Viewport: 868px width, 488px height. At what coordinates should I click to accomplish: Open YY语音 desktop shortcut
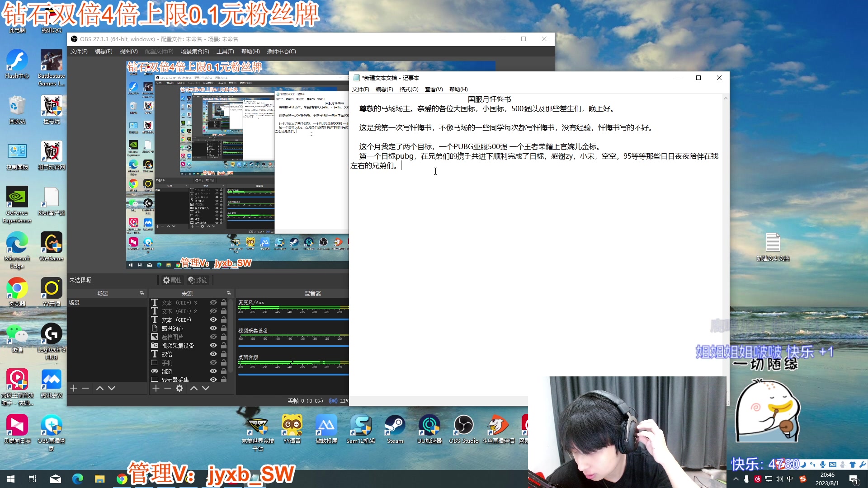292,429
